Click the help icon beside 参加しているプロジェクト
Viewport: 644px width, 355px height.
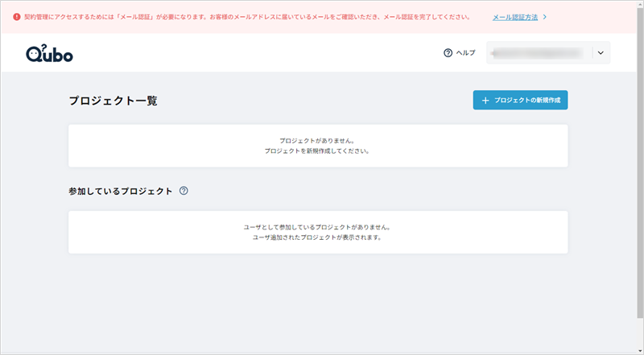184,191
